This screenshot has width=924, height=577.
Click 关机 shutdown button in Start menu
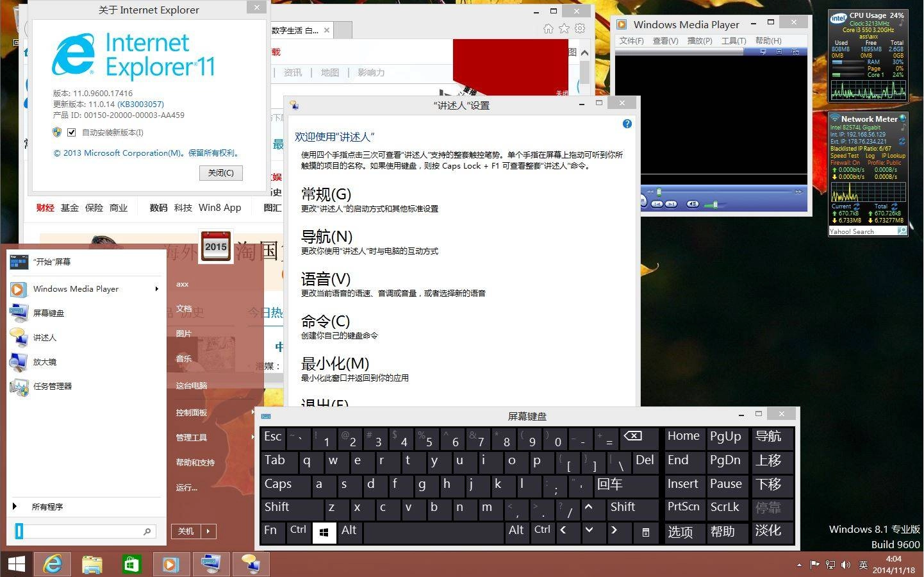[x=186, y=531]
